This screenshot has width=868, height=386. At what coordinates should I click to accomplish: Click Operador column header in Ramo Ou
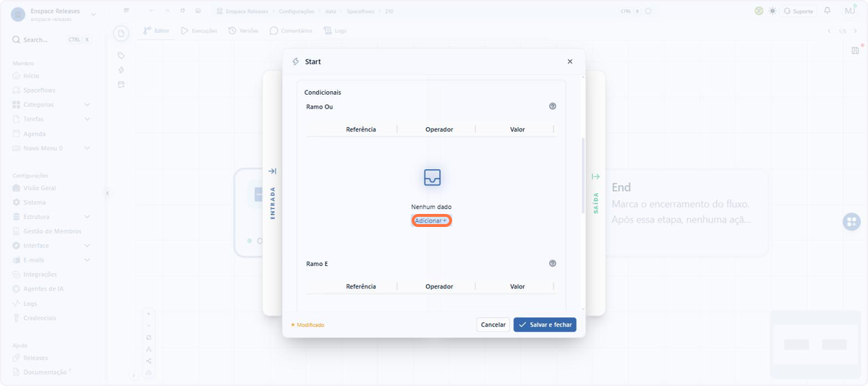point(439,129)
